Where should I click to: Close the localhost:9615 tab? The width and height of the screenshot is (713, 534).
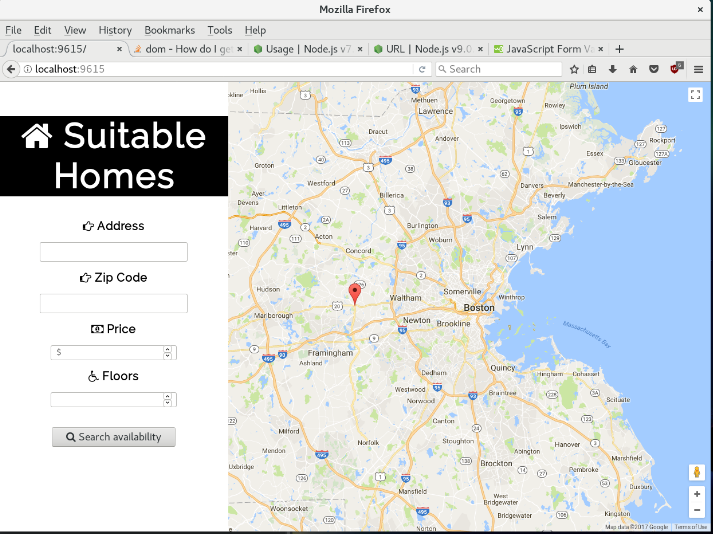120,49
